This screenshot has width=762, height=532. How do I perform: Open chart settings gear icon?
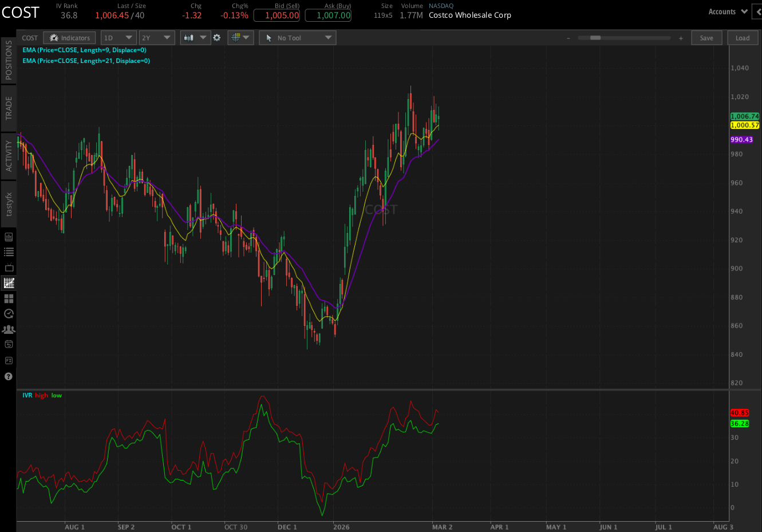click(217, 38)
